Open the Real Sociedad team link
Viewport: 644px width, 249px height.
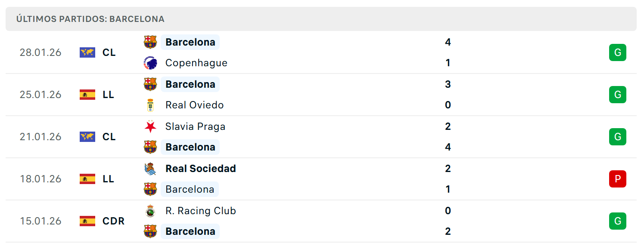click(201, 169)
